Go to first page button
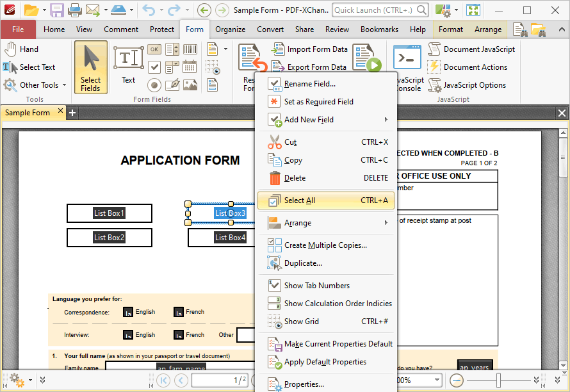Image resolution: width=570 pixels, height=392 pixels. (163, 380)
